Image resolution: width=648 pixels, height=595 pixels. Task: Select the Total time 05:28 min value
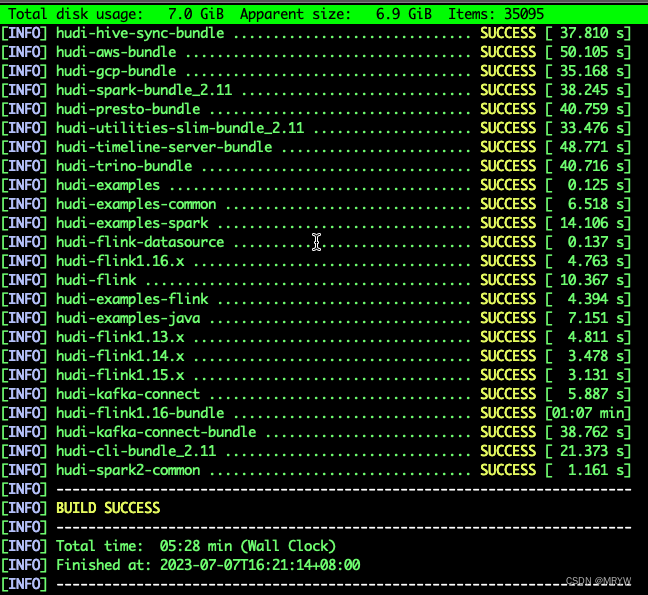pyautogui.click(x=196, y=547)
